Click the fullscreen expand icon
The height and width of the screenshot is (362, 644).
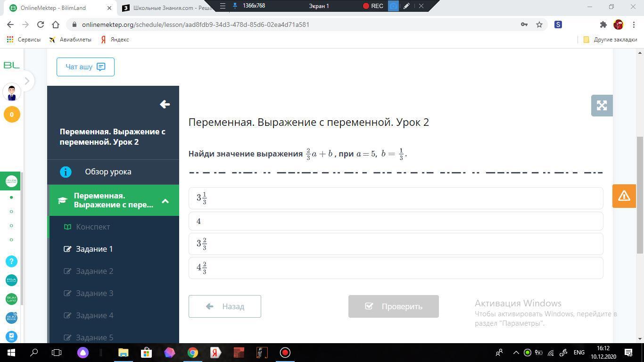(602, 106)
